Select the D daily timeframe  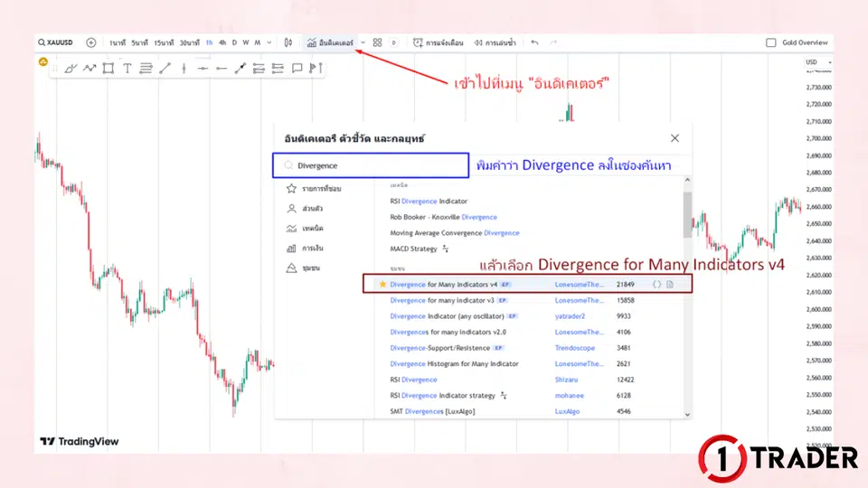pyautogui.click(x=234, y=42)
